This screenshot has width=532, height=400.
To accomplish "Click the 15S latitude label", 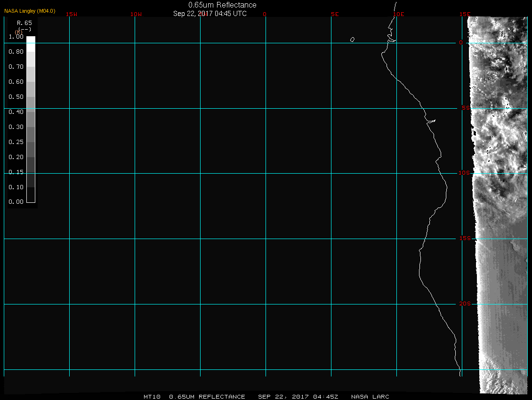I will click(465, 238).
